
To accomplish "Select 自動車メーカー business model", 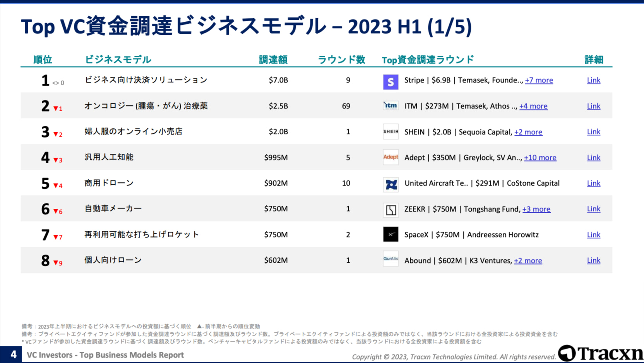I will (x=113, y=208).
